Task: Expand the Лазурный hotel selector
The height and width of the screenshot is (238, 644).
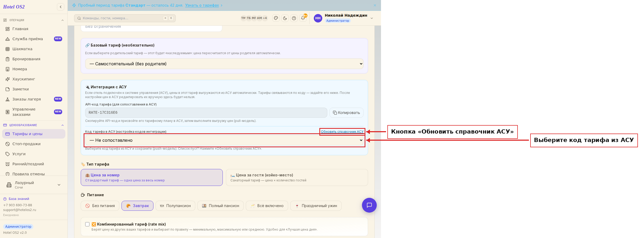Action: (34, 185)
